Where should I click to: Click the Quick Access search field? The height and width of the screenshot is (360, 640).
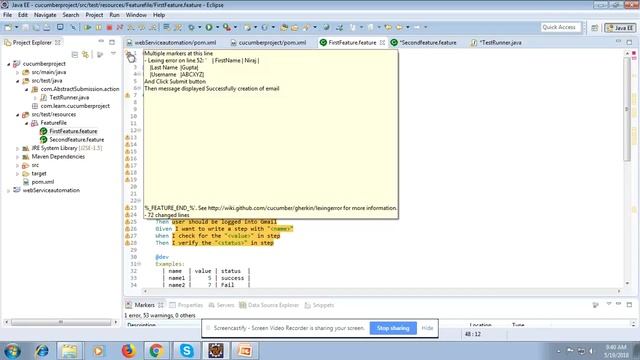click(x=560, y=27)
